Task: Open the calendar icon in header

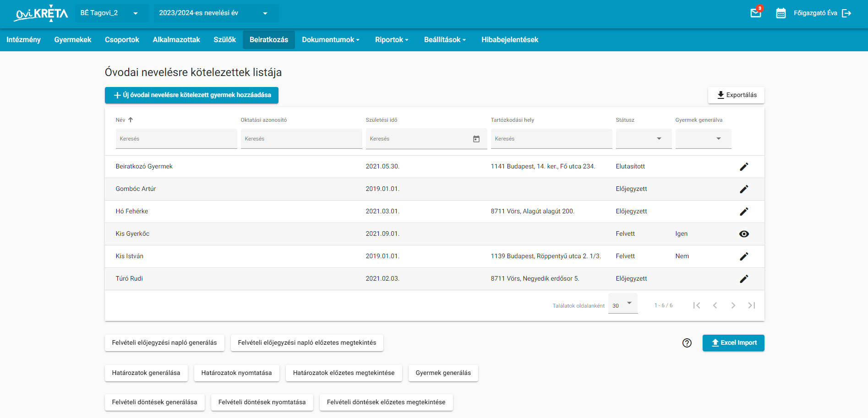Action: pos(781,13)
